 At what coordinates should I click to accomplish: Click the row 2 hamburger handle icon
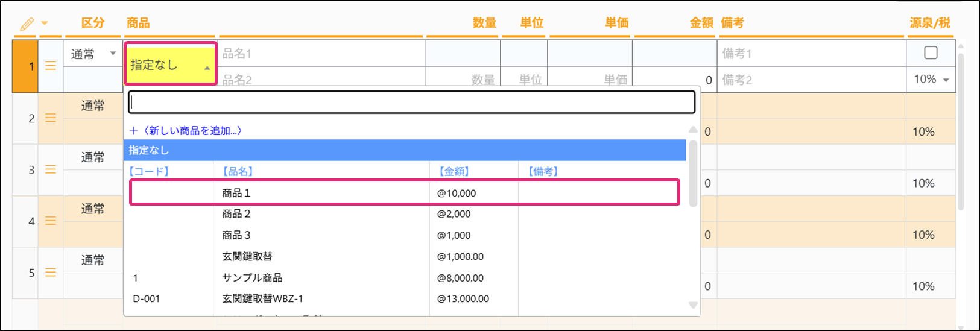tap(51, 118)
